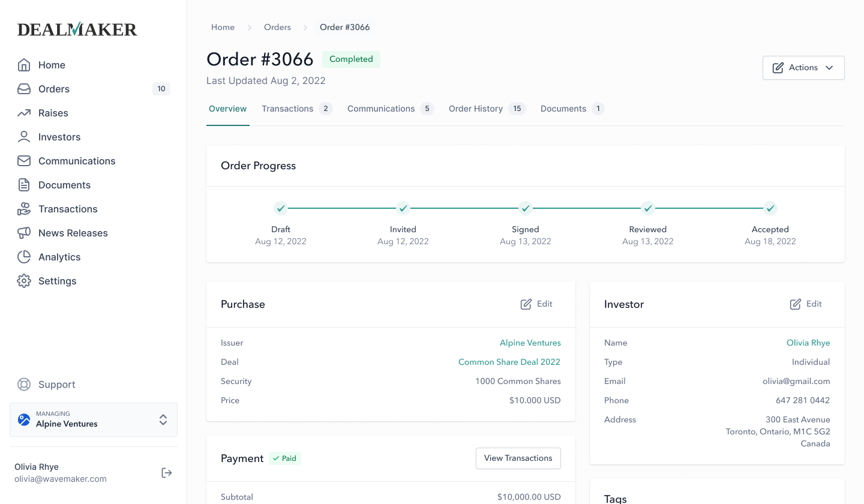The height and width of the screenshot is (504, 864).
Task: Open the Common Share Deal 2022 link
Action: [509, 362]
